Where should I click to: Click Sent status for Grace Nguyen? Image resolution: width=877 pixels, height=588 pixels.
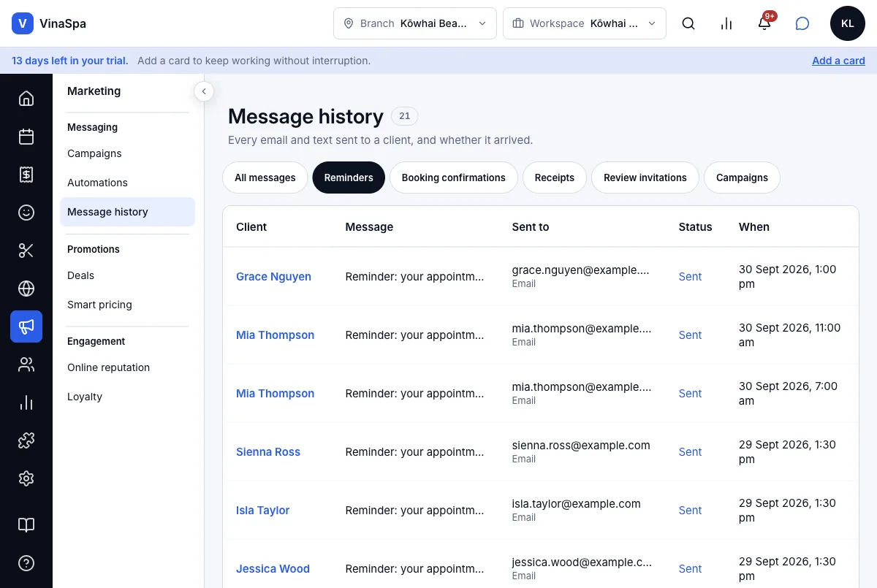[x=690, y=276]
